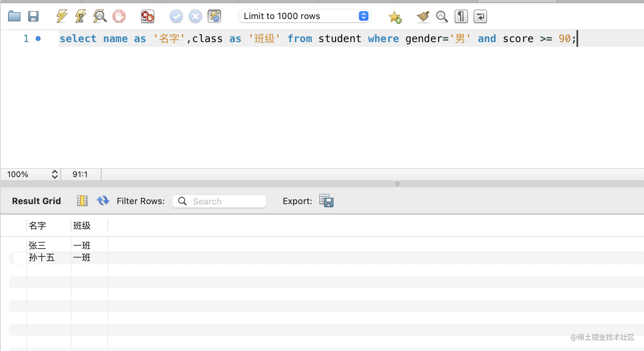This screenshot has width=644, height=351.
Task: Select the 孙十五 cell in results
Action: pos(42,258)
